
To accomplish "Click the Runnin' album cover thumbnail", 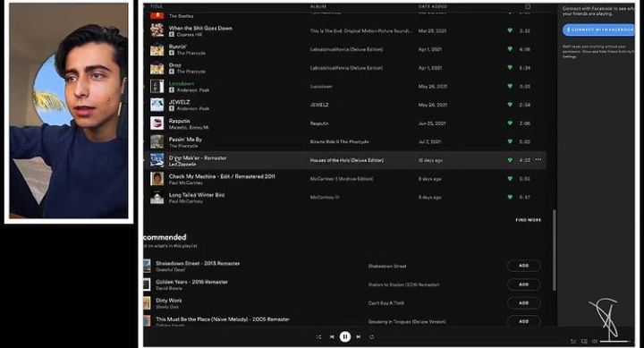I will point(157,50).
